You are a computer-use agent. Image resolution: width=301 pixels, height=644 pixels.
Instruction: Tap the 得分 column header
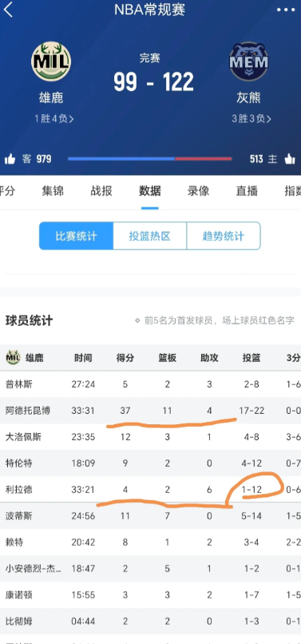pyautogui.click(x=125, y=358)
